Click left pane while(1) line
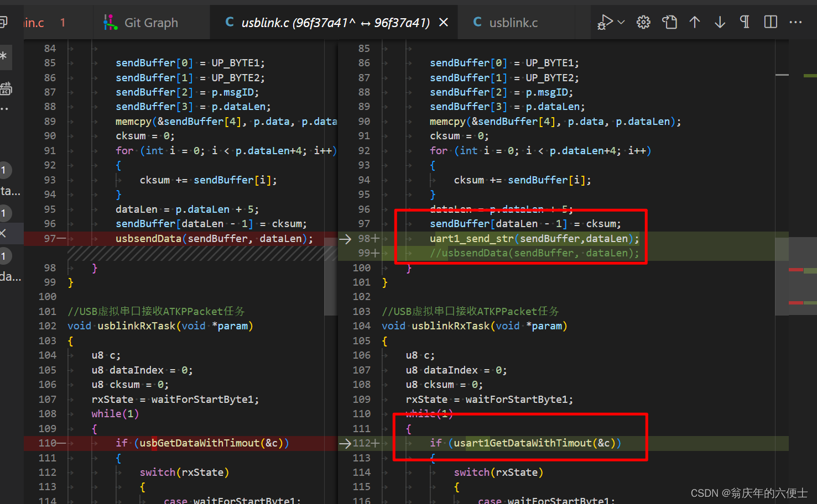This screenshot has height=504, width=817. click(x=116, y=414)
